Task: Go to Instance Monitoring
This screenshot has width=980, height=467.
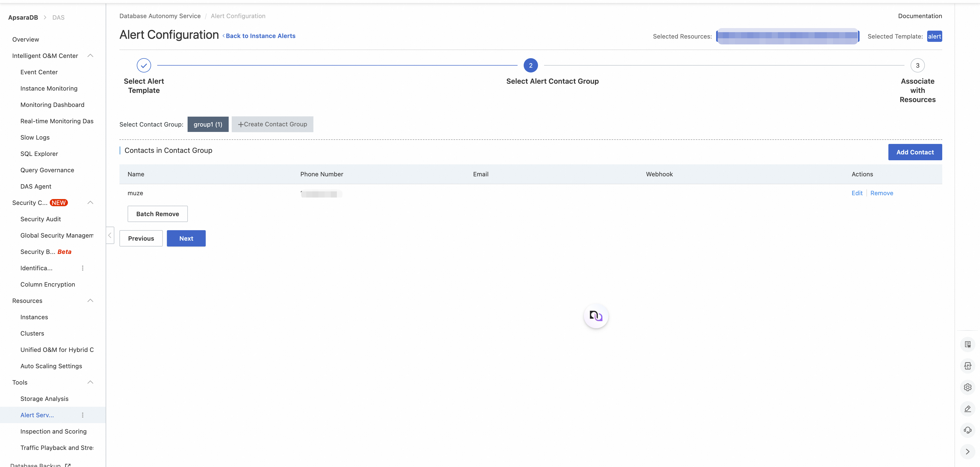Action: 49,89
